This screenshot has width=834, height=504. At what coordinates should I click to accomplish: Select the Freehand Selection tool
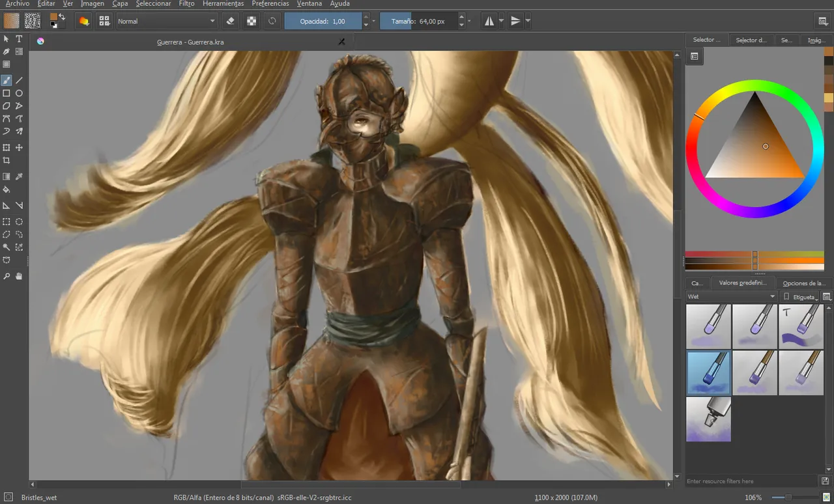point(19,234)
